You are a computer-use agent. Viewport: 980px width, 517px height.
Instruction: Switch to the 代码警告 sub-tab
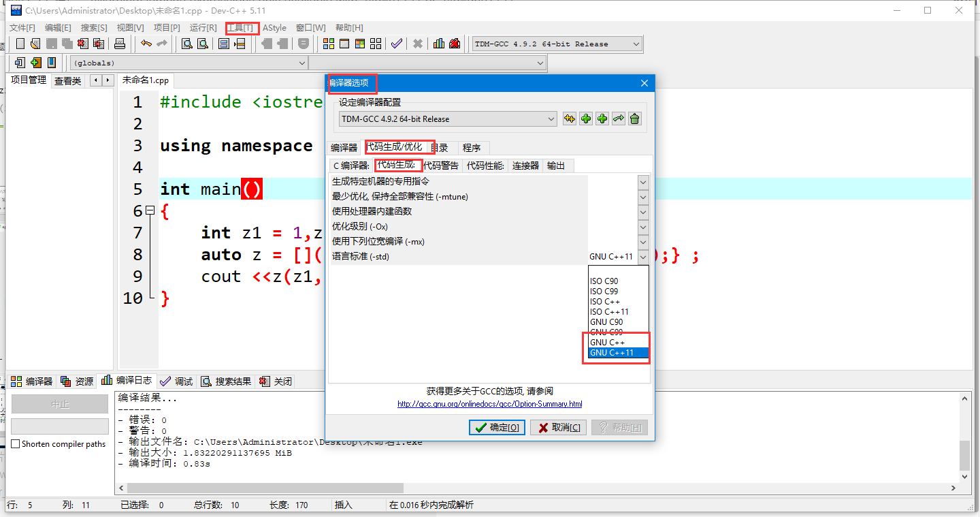point(441,166)
